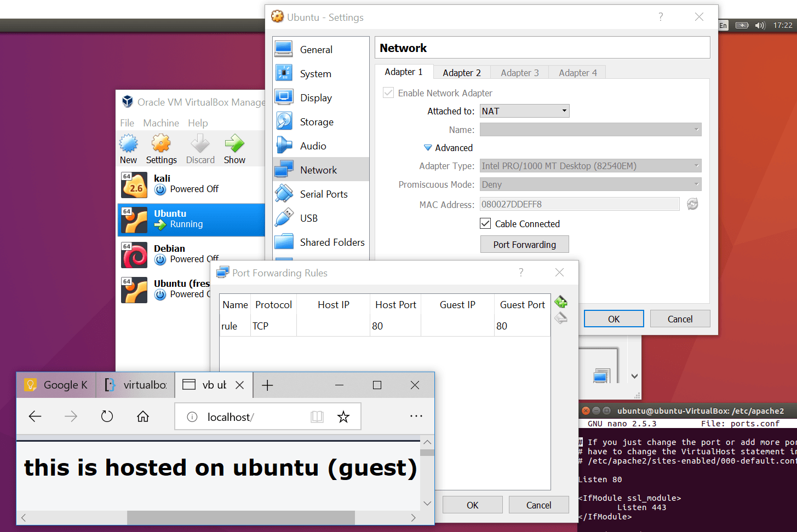Viewport: 797px width, 532px height.
Task: Open the Machine menu
Action: (161, 123)
